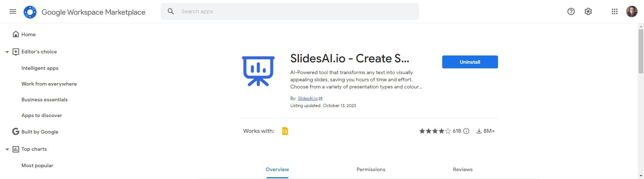The image size is (644, 179).
Task: Collapse the Editor's choice section
Action: 7,52
